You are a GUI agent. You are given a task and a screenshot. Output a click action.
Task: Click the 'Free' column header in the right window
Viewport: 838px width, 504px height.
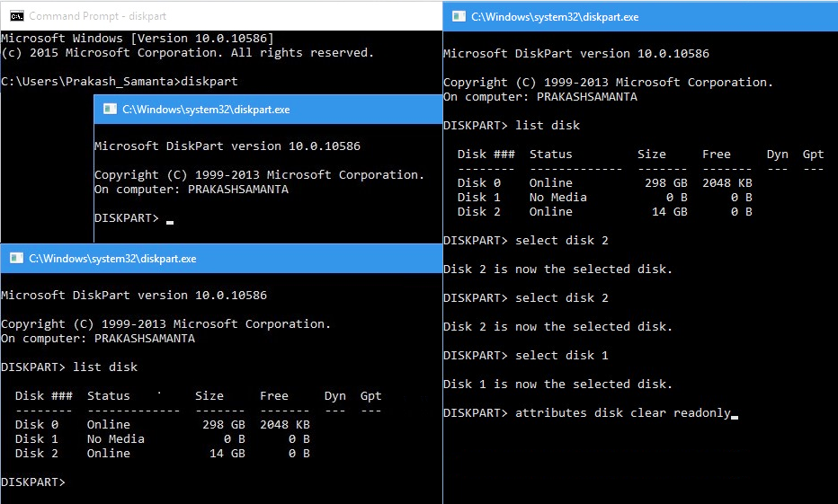click(716, 154)
